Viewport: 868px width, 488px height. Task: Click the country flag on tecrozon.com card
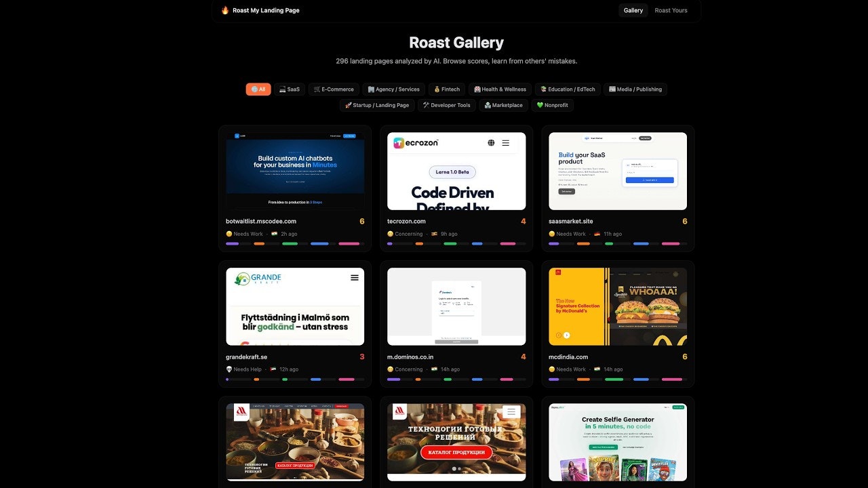[x=434, y=234]
